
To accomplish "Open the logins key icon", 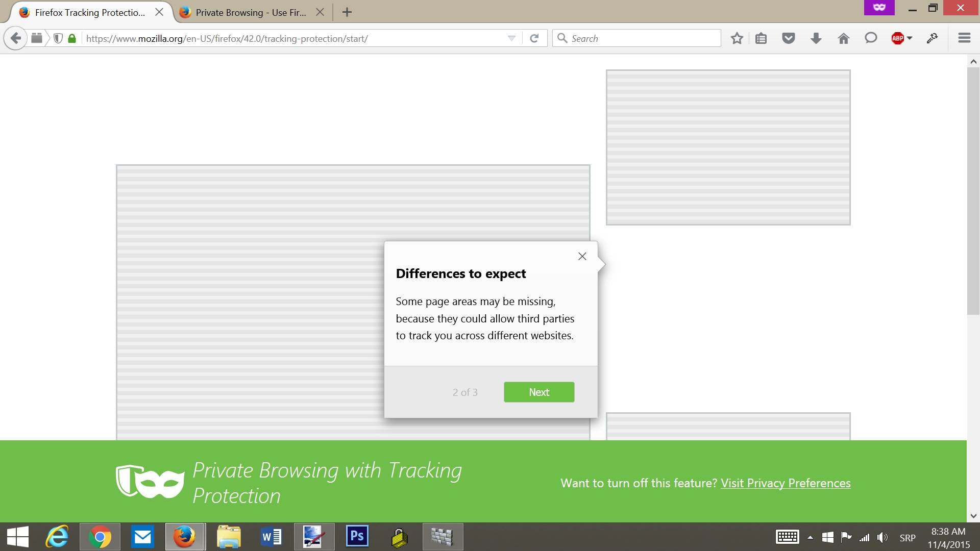I will coord(933,38).
